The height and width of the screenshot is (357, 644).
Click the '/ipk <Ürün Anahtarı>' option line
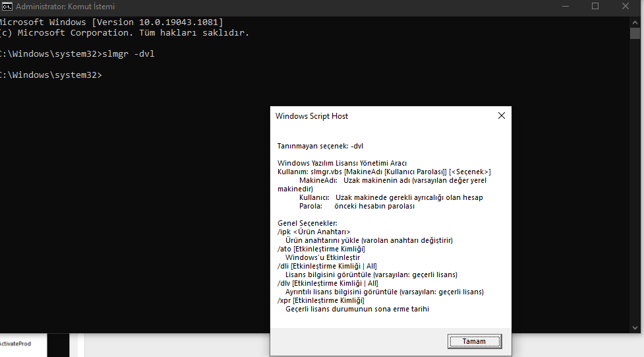click(x=314, y=232)
